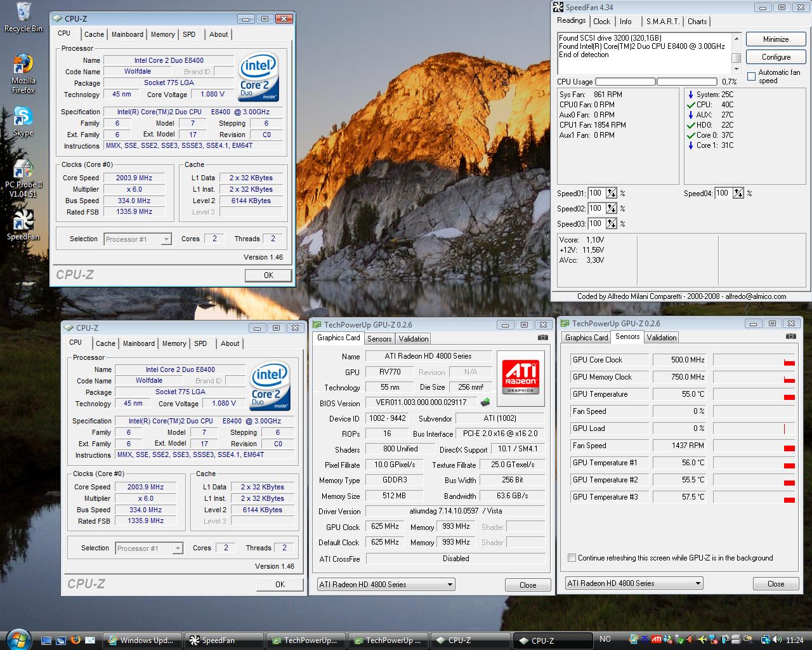Open Processor #1 selection dropdown in lower CPU-Z
The width and height of the screenshot is (812, 650).
tap(149, 548)
